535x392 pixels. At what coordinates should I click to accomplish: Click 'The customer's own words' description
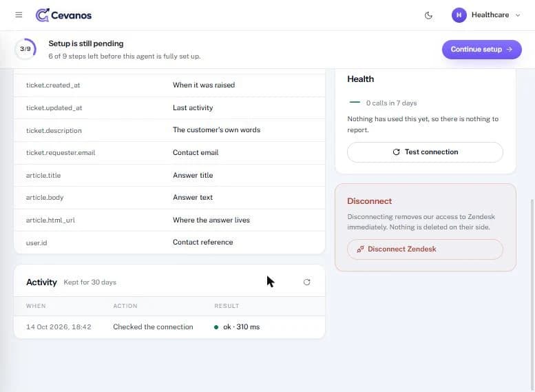[216, 130]
